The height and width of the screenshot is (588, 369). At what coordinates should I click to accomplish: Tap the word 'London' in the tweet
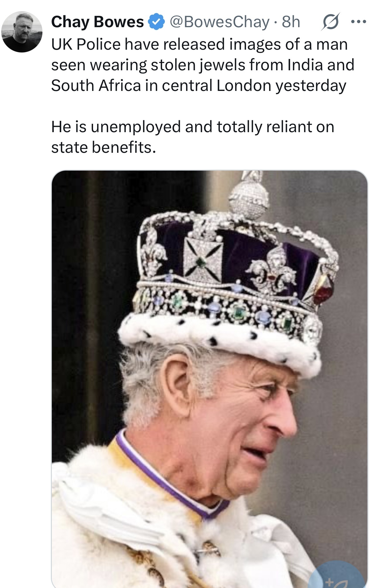click(244, 85)
